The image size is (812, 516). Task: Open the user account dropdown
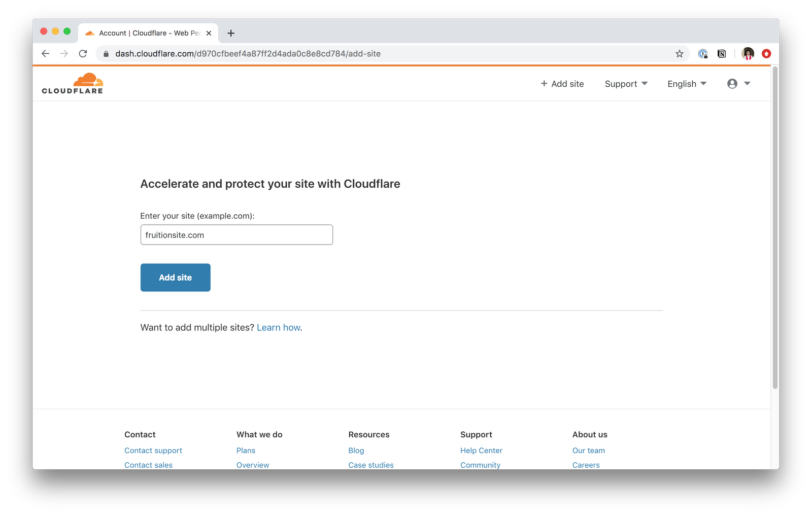tap(738, 84)
